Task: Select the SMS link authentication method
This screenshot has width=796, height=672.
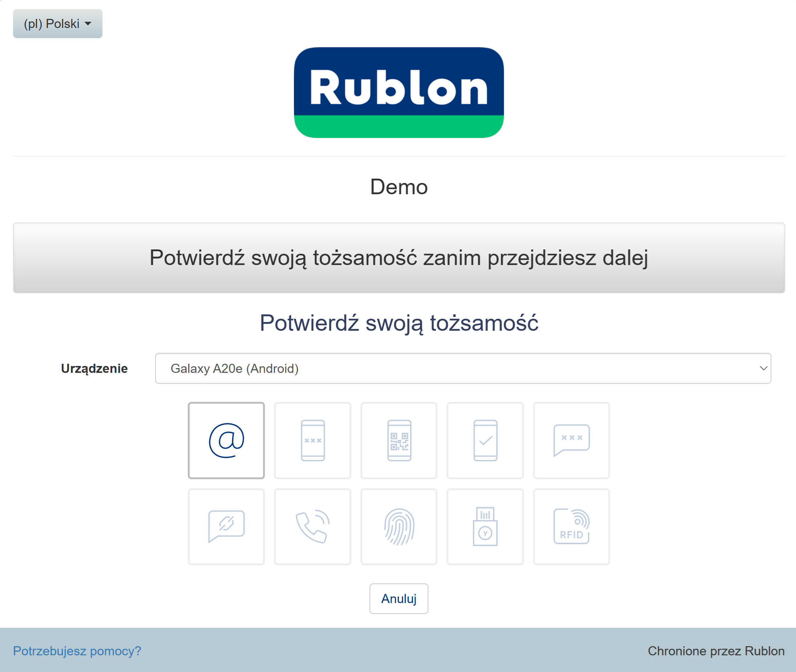Action: pos(226,526)
